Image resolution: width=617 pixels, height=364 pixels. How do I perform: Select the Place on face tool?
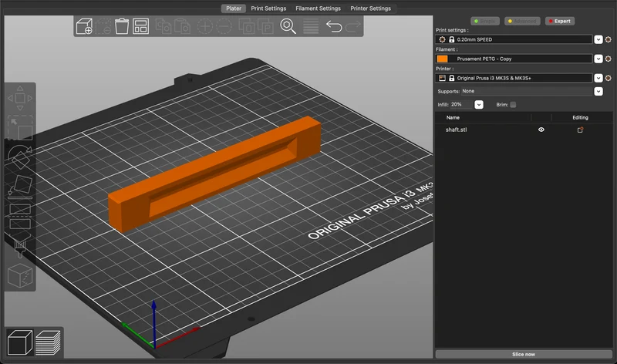(x=20, y=187)
